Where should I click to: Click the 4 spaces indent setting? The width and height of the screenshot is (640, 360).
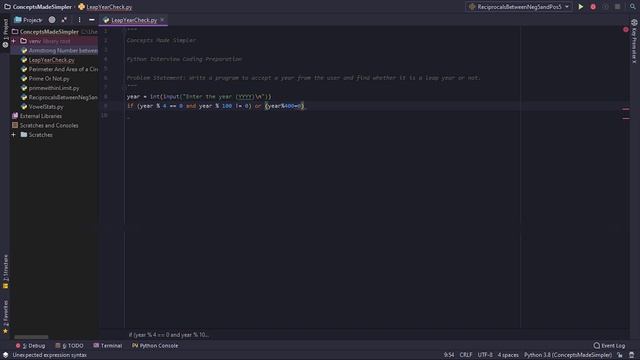pyautogui.click(x=508, y=355)
